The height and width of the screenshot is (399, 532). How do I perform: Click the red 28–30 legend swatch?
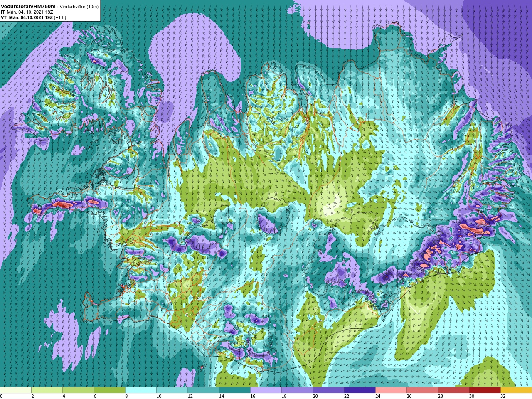tap(453, 390)
